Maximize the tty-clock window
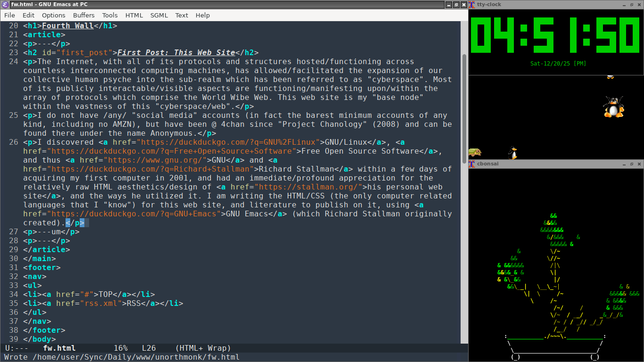644x362 pixels. point(632,5)
